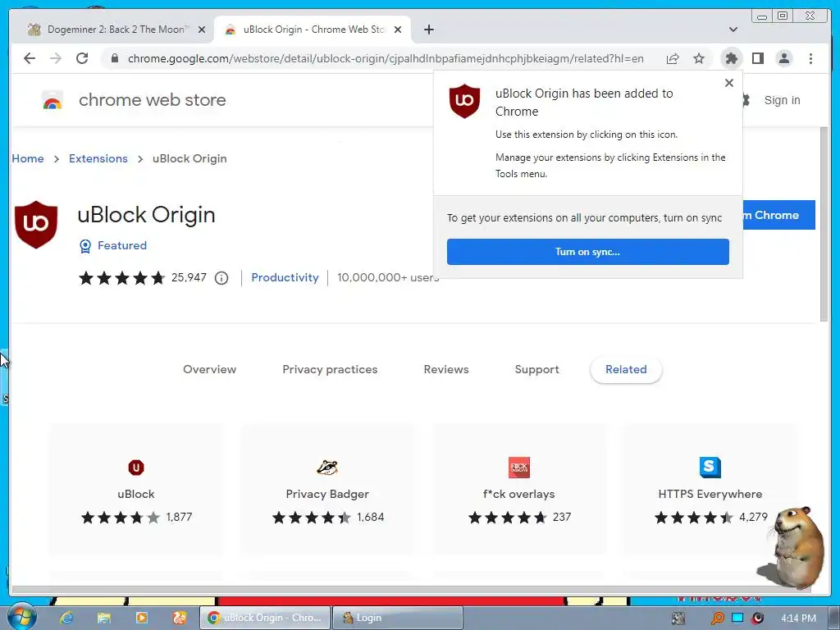Click the Chrome uBlock Origin taskbar button
Image resolution: width=840 pixels, height=630 pixels.
click(x=265, y=618)
